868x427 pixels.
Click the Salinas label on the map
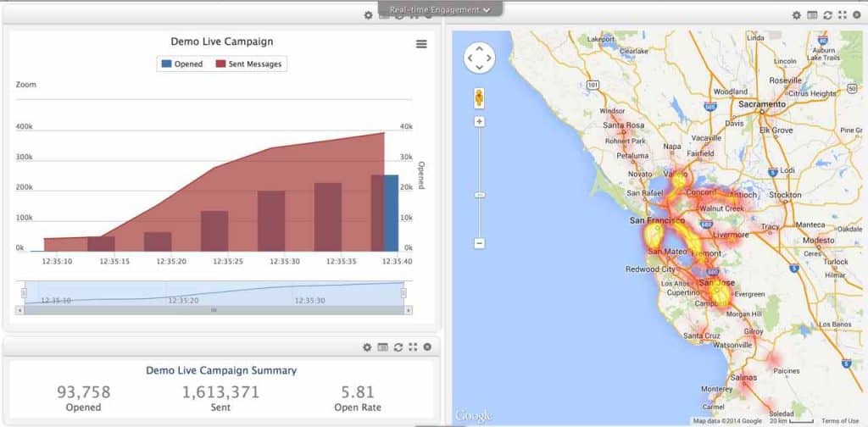(x=743, y=377)
